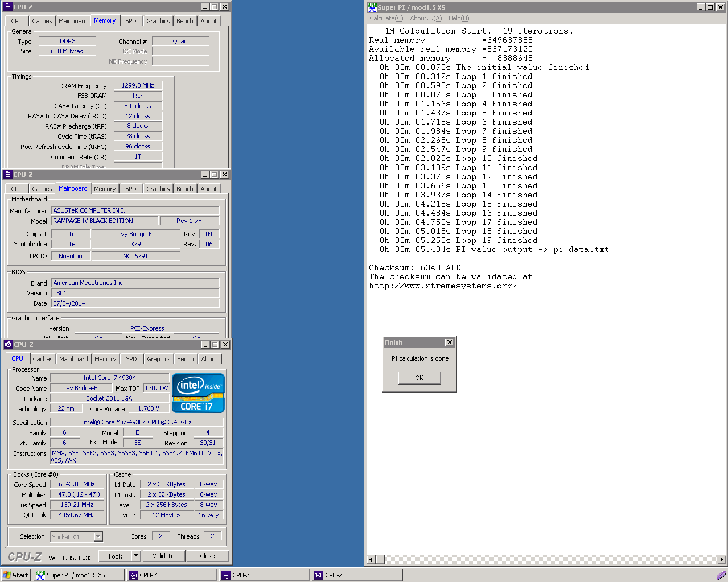Click the Bus Speed value 139.21 MHz
Viewport: 728px width, 582px height.
click(x=77, y=505)
